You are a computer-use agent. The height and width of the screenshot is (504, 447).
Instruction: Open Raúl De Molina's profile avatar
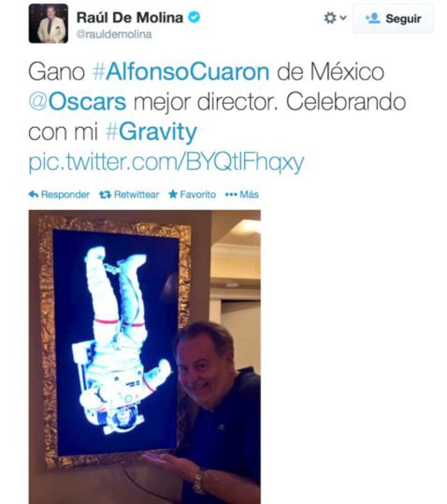click(x=48, y=23)
